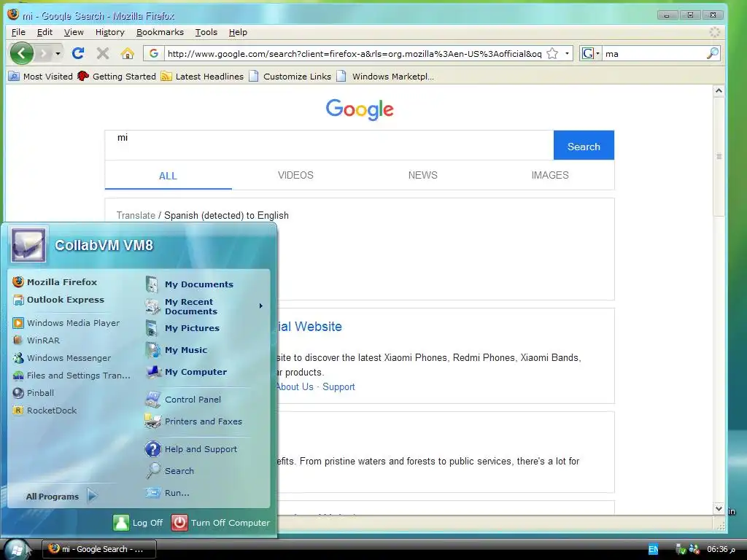
Task: Open the Bookmarks menu
Action: 160,32
